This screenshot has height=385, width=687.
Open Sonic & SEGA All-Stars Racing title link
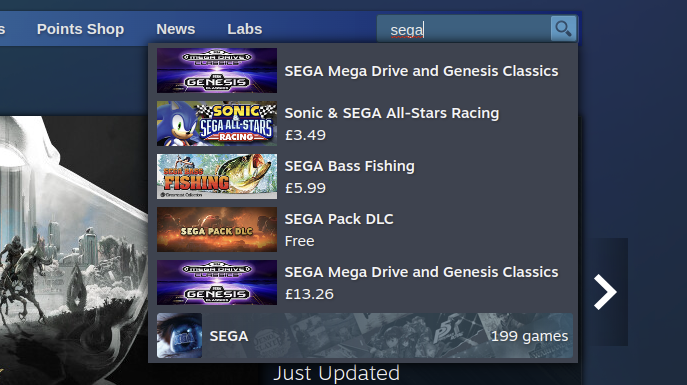click(x=392, y=113)
